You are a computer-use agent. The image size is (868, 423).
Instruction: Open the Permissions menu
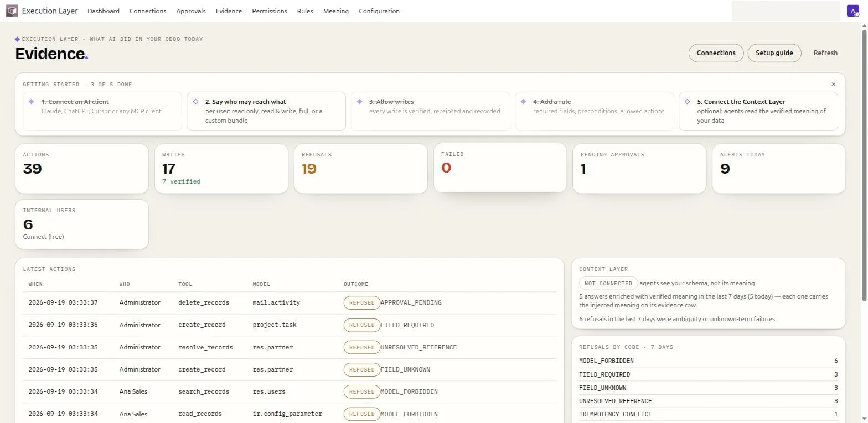(270, 11)
